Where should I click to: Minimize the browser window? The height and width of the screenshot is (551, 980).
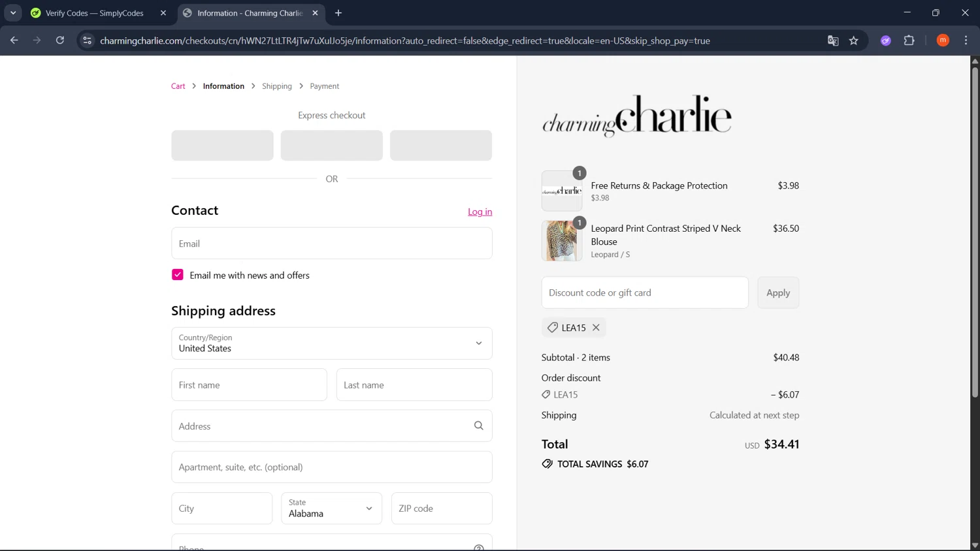[x=907, y=13]
